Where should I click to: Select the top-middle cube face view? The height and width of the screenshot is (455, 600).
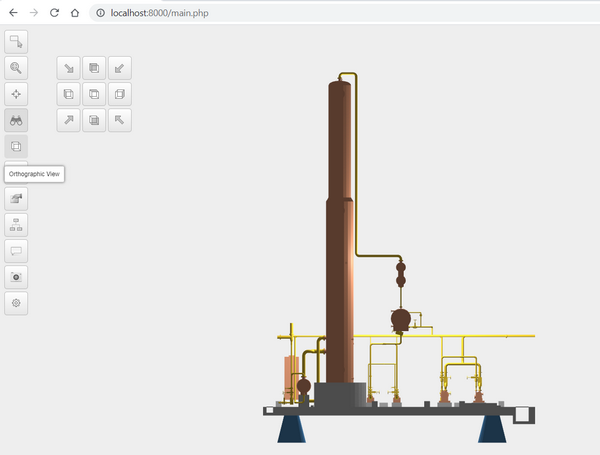tap(94, 69)
